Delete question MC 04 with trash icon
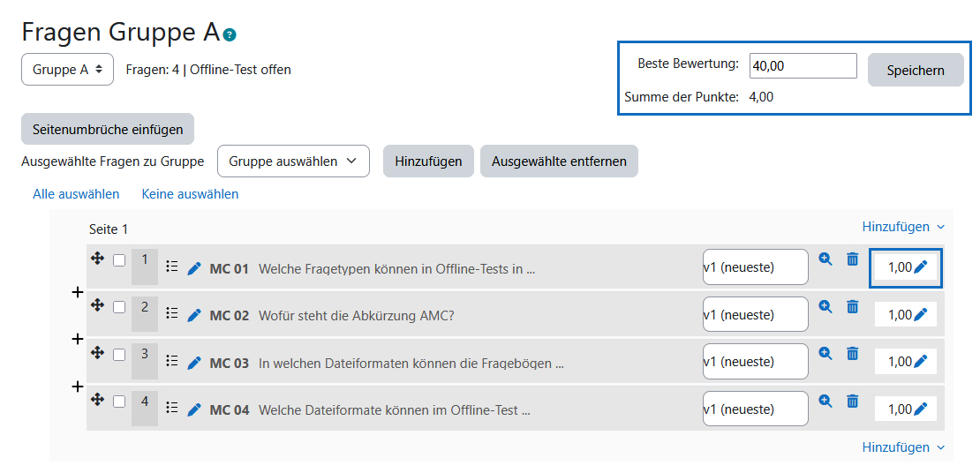Image resolution: width=980 pixels, height=473 pixels. tap(853, 402)
